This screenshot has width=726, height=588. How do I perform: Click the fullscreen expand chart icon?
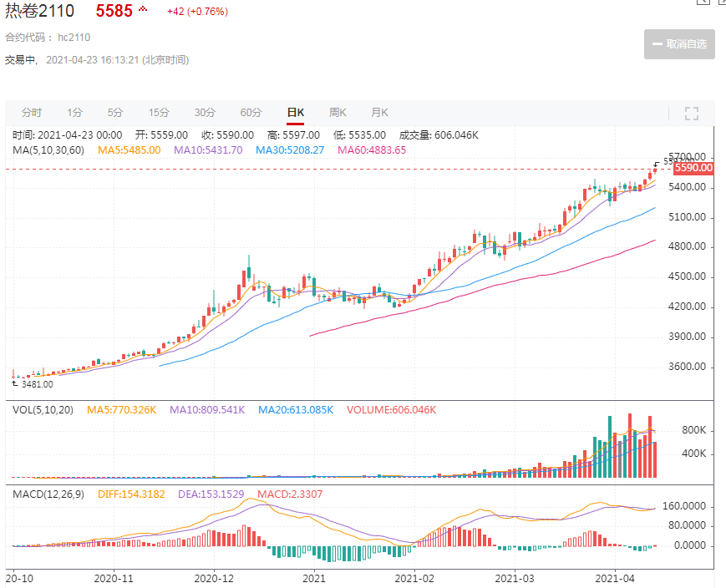tap(691, 114)
